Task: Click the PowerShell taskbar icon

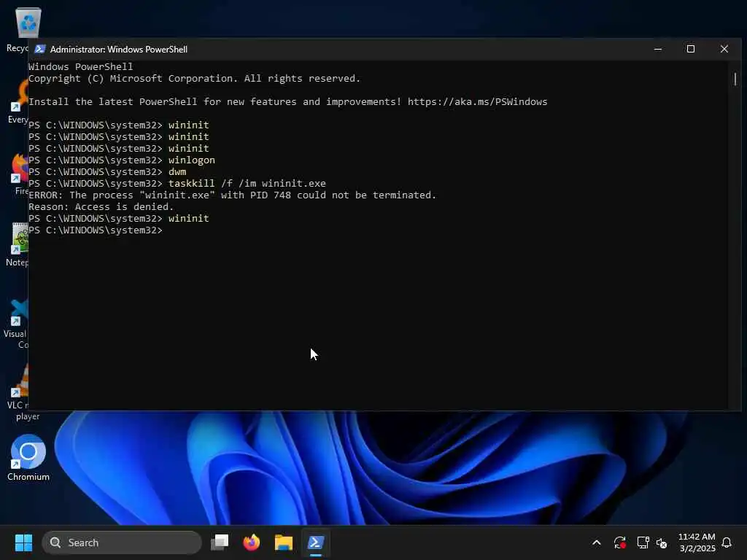Action: 316,542
